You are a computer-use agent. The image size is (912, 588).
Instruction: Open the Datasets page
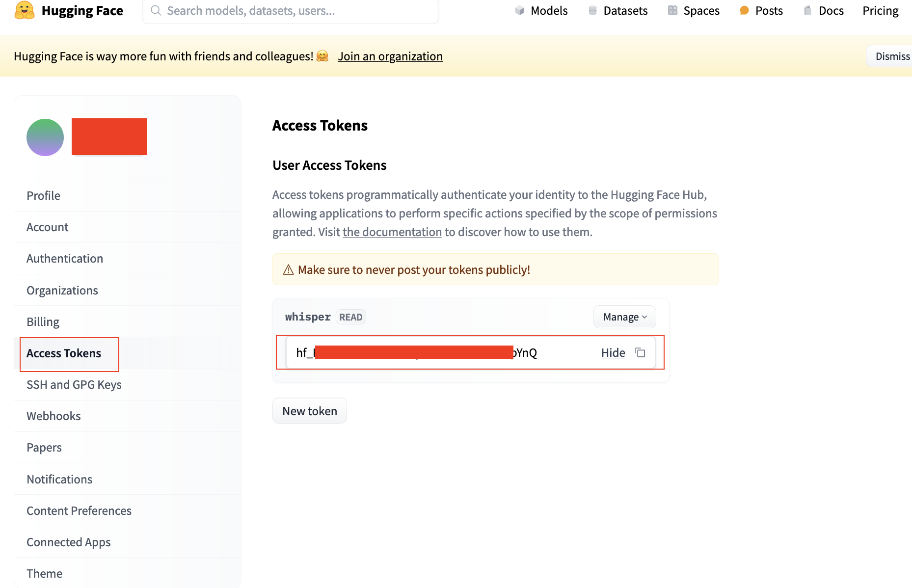click(618, 10)
